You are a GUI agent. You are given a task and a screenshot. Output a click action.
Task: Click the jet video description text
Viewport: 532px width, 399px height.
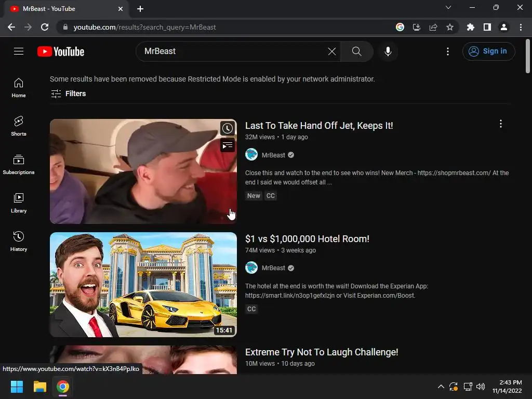coord(377,178)
